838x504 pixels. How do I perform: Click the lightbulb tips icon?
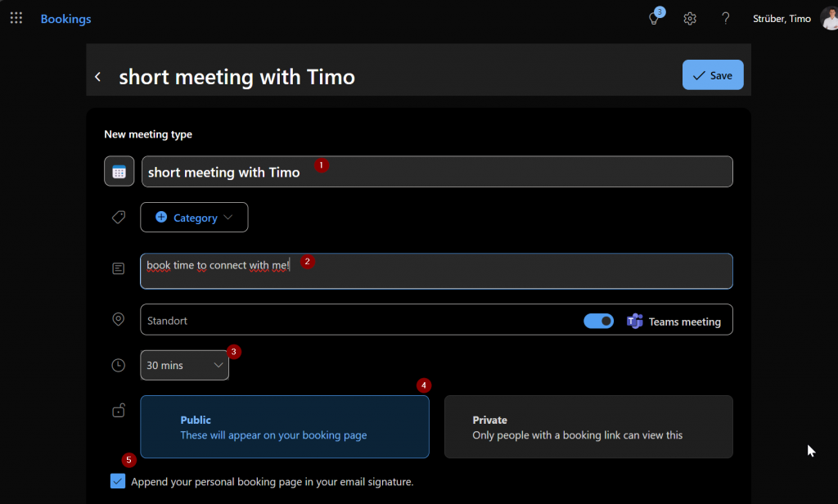tap(654, 19)
